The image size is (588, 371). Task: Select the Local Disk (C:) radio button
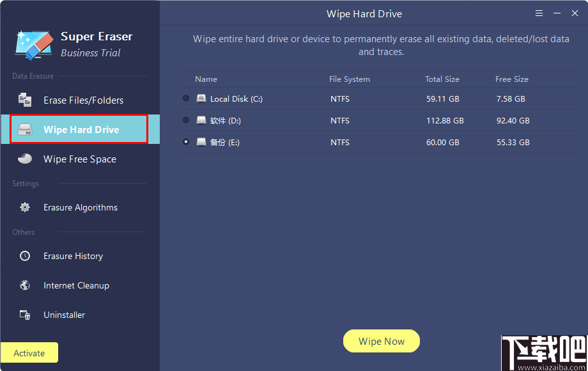tap(185, 99)
